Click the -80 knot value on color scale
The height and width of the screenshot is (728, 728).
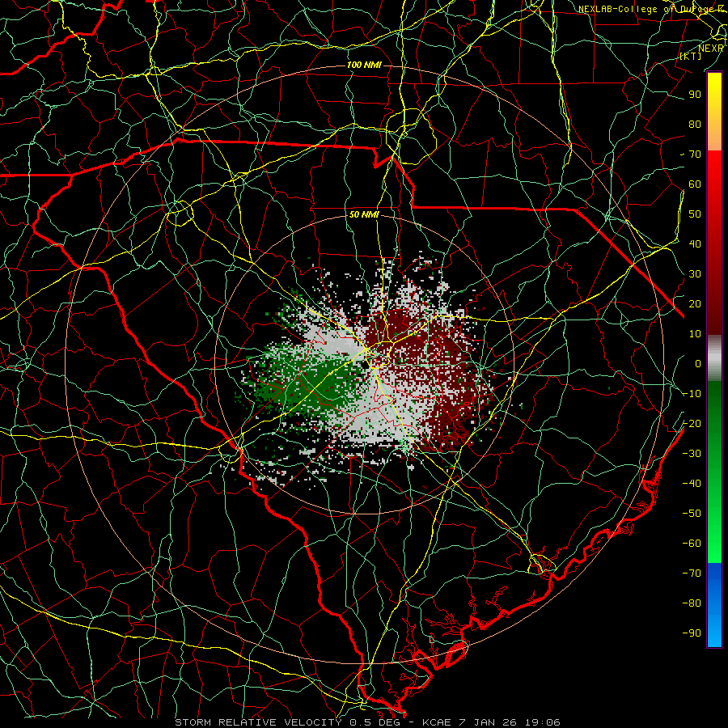692,603
